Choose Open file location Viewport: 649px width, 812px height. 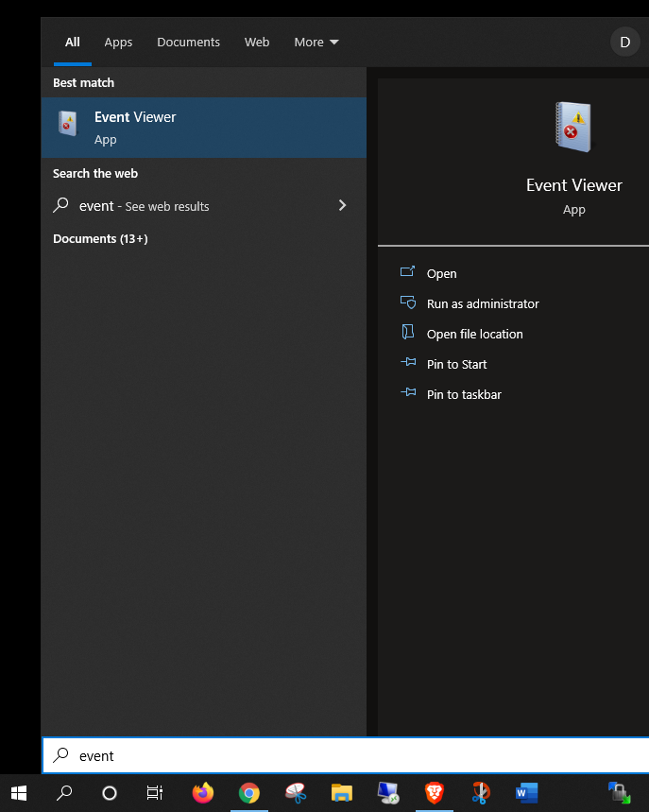(x=474, y=334)
